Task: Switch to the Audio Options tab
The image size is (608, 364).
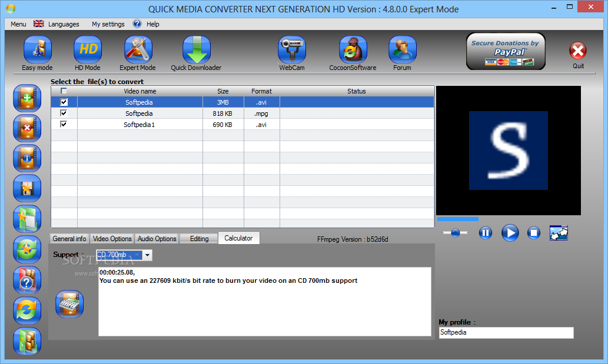Action: pos(157,239)
